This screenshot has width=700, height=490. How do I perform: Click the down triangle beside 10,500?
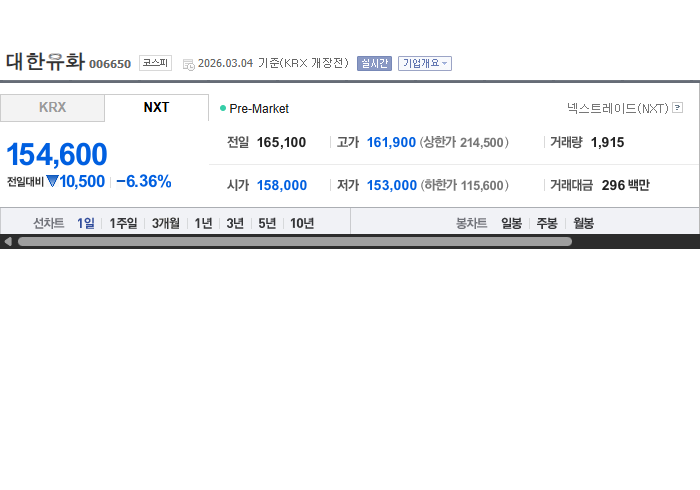coord(52,181)
